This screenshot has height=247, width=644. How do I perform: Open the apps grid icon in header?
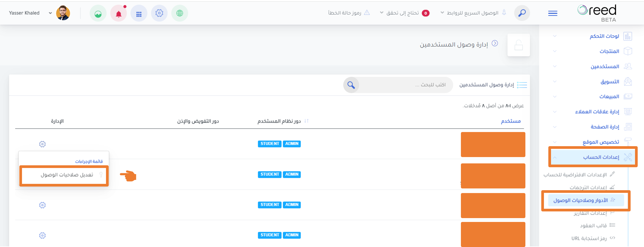point(139,13)
